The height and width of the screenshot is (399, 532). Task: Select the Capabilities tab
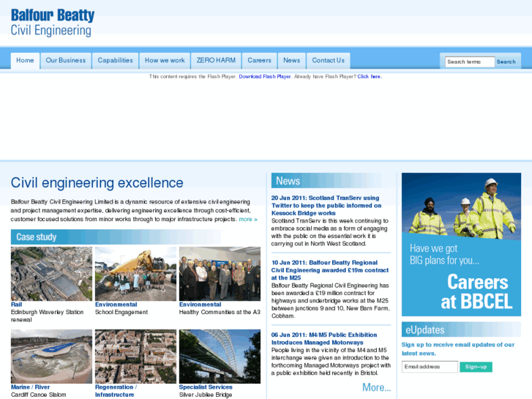[116, 61]
